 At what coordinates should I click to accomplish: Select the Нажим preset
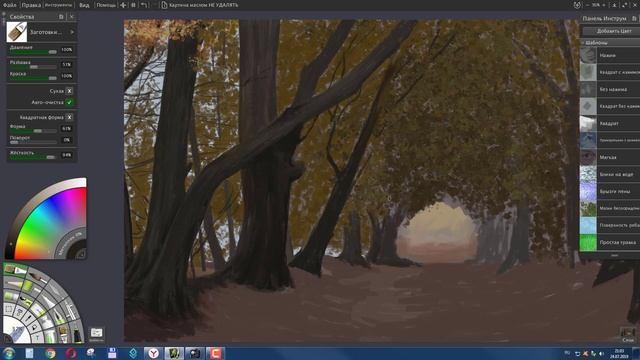[x=610, y=55]
